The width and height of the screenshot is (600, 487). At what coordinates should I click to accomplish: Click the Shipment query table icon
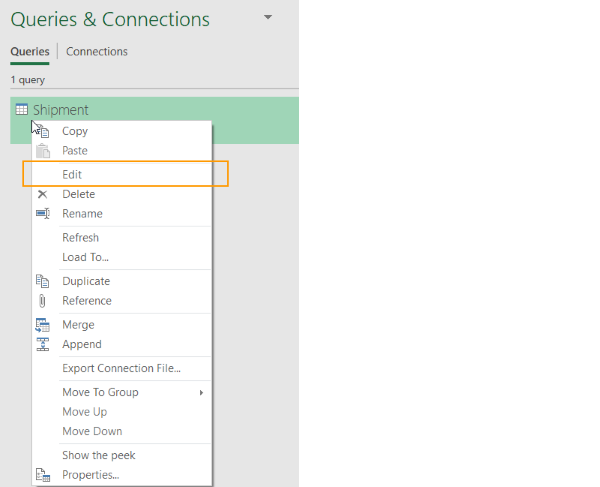[22, 110]
